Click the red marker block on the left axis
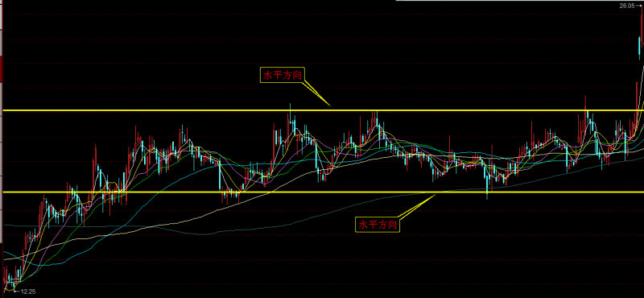The image size is (644, 298). 2,70
